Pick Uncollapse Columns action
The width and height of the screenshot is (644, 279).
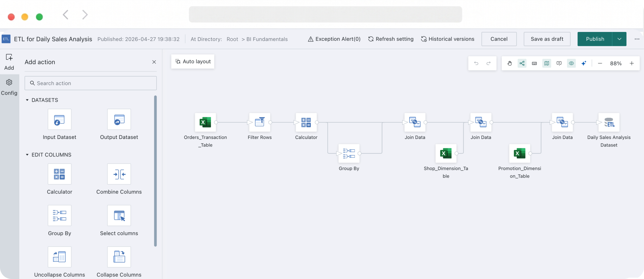(x=59, y=257)
